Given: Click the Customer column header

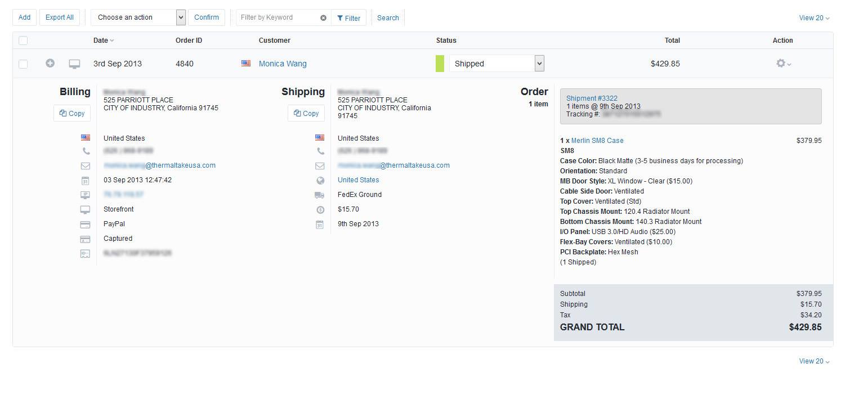Looking at the screenshot, I should tap(275, 41).
